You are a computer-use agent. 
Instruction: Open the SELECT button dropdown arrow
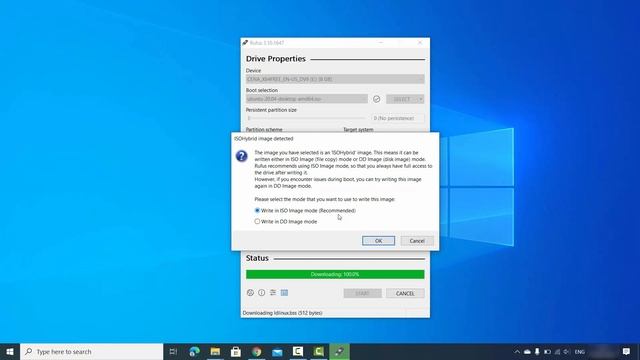coord(421,99)
